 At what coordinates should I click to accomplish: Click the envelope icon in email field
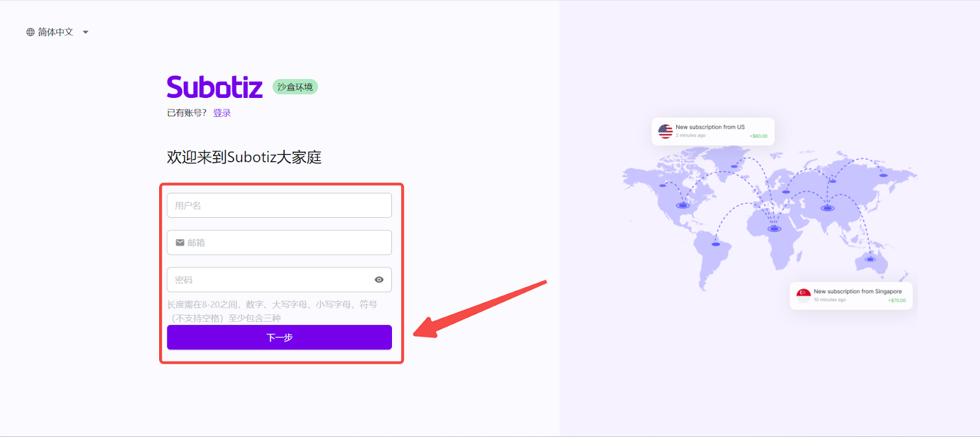click(180, 243)
